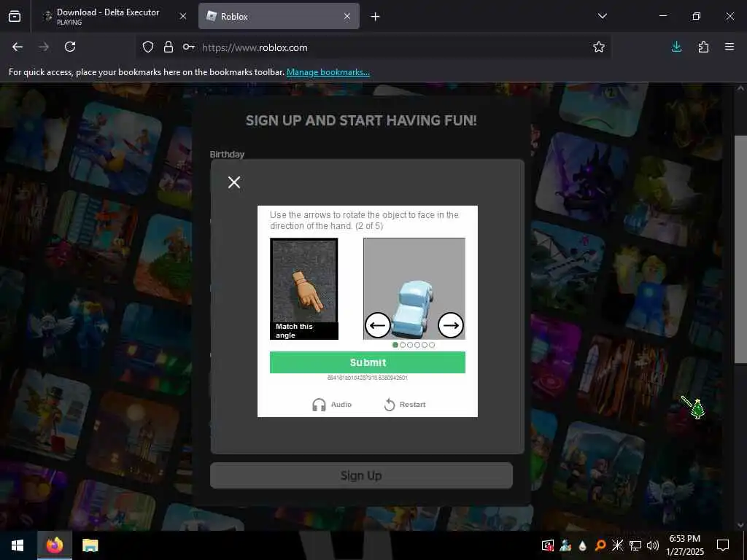Select the first progress dot

coord(395,345)
